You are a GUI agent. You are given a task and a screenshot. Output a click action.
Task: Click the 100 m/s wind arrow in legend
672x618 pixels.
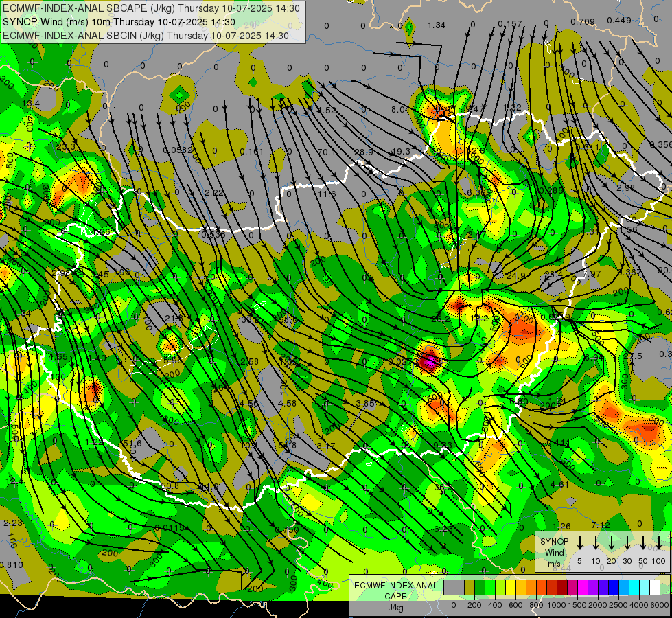[x=659, y=542]
